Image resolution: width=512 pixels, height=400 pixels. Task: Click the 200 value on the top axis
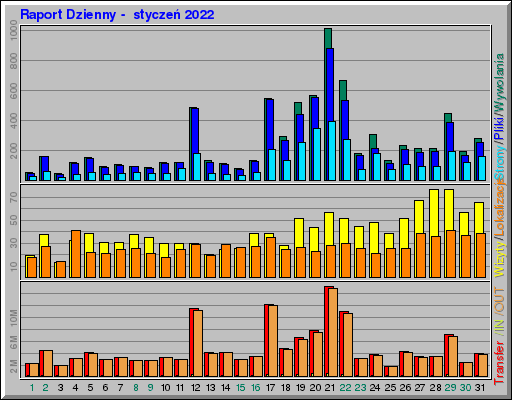[14, 151]
